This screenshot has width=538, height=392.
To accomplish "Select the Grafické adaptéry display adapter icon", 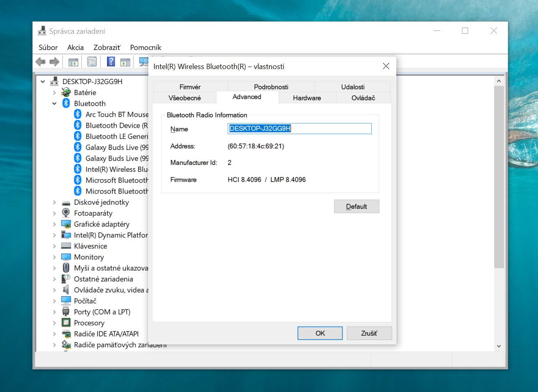I will pos(66,224).
